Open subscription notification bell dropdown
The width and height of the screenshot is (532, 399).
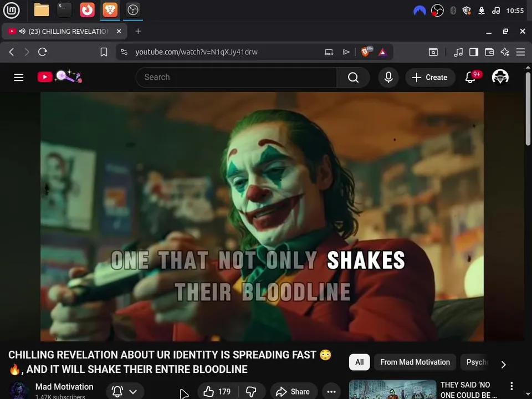(x=125, y=392)
